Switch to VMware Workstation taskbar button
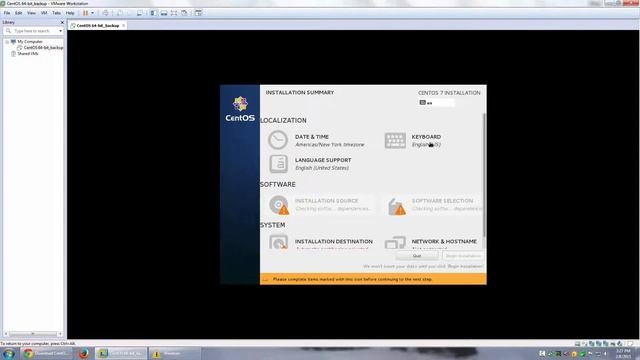 [x=121, y=353]
